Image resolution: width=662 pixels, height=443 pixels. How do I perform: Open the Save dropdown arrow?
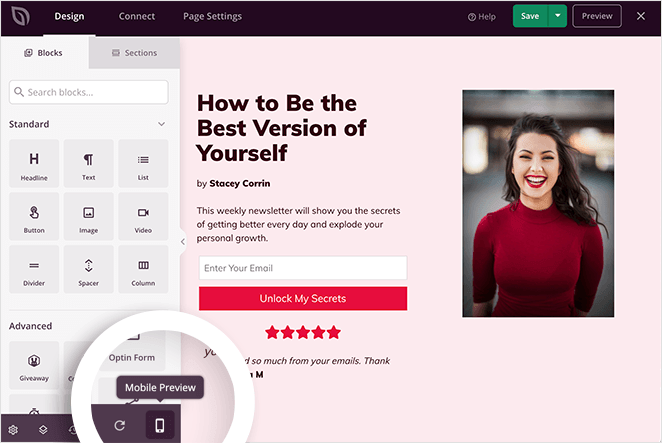(x=557, y=16)
